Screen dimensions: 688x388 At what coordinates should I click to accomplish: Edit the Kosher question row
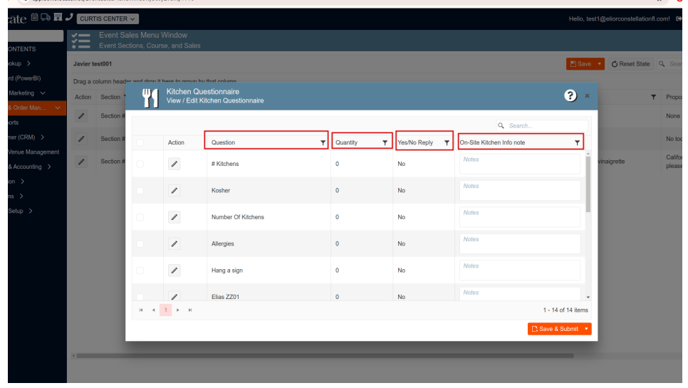click(x=174, y=190)
